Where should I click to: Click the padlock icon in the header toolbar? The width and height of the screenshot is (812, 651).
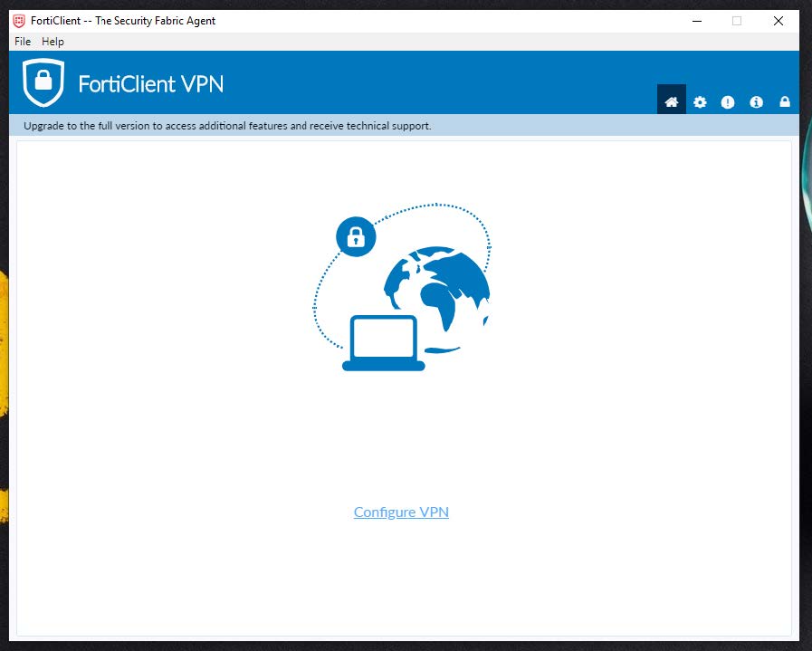(785, 102)
